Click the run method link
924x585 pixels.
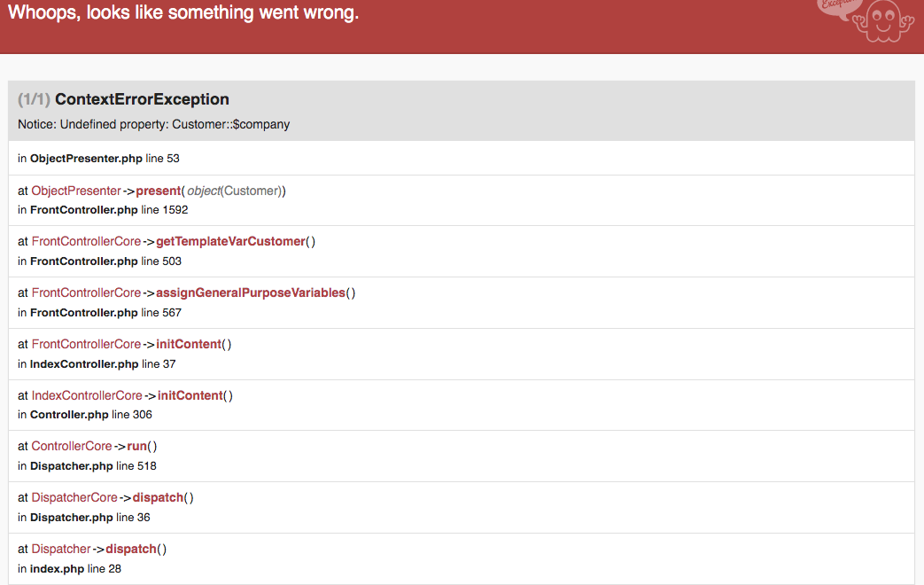136,446
